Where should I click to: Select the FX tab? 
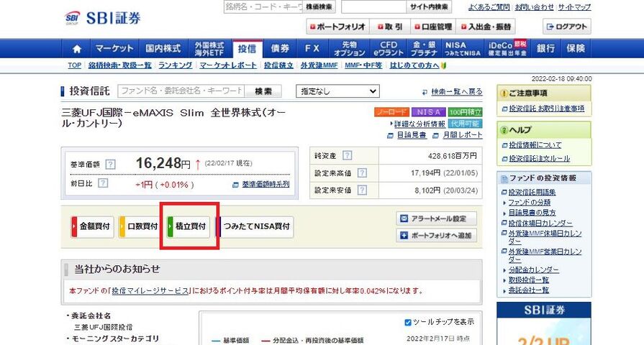[312, 48]
